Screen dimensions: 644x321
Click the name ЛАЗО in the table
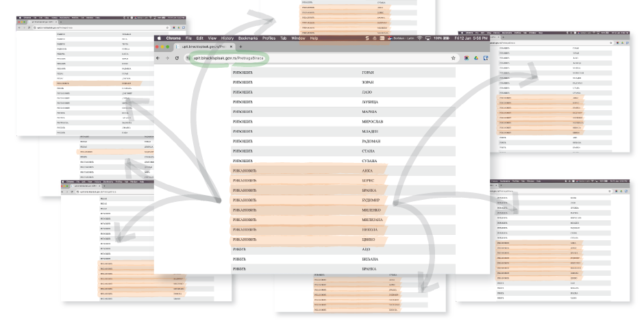pyautogui.click(x=367, y=92)
